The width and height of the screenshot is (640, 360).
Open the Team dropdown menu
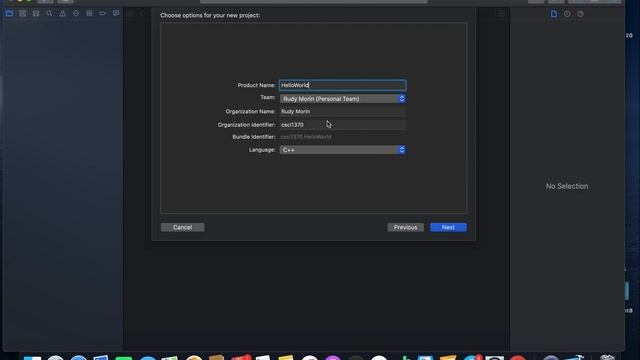click(342, 99)
